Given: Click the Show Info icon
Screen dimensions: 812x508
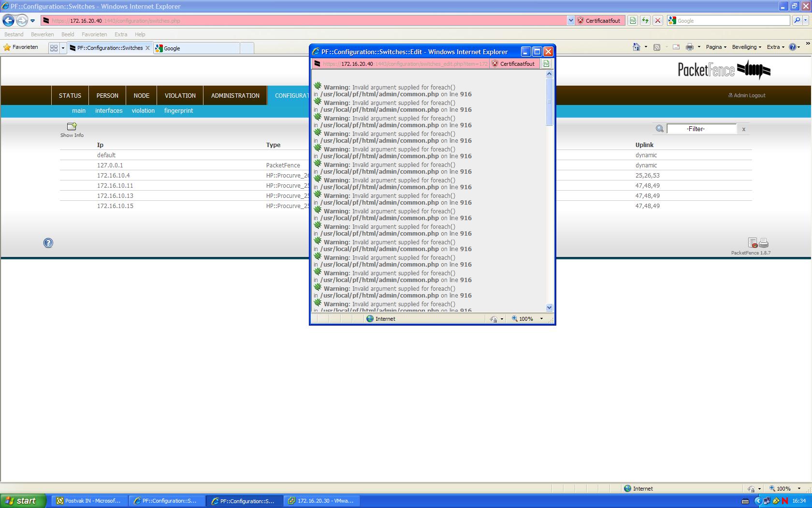Looking at the screenshot, I should tap(72, 127).
